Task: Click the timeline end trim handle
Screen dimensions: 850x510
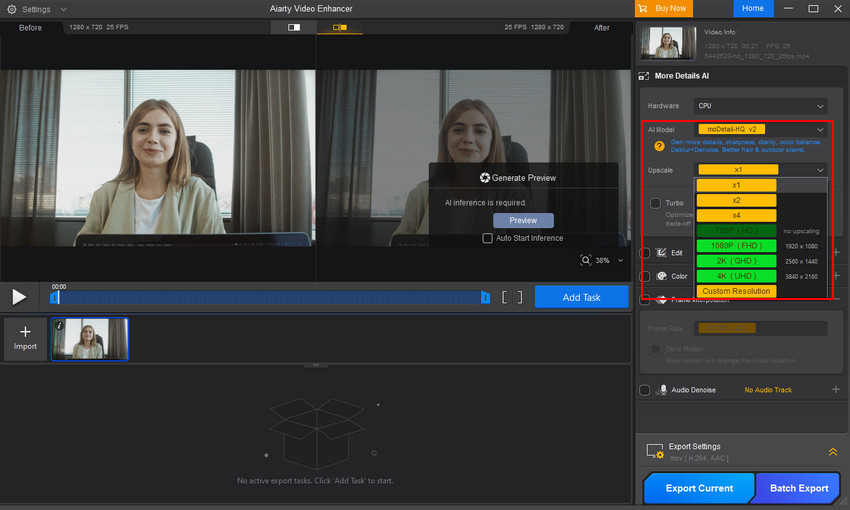Action: 485,298
